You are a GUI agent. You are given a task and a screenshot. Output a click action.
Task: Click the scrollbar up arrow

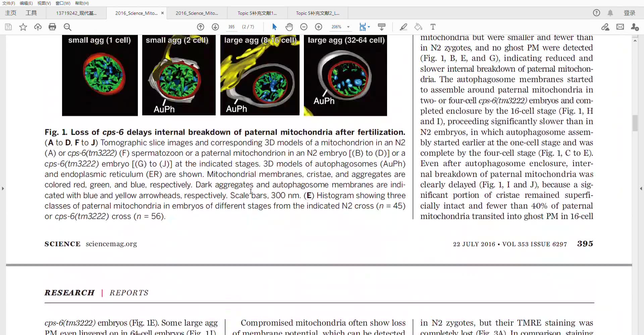tap(635, 40)
